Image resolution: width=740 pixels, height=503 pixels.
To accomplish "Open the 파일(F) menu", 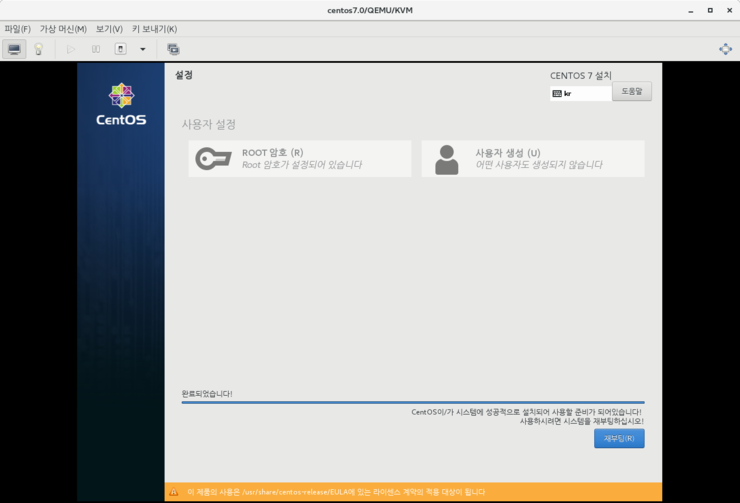I will coord(17,29).
